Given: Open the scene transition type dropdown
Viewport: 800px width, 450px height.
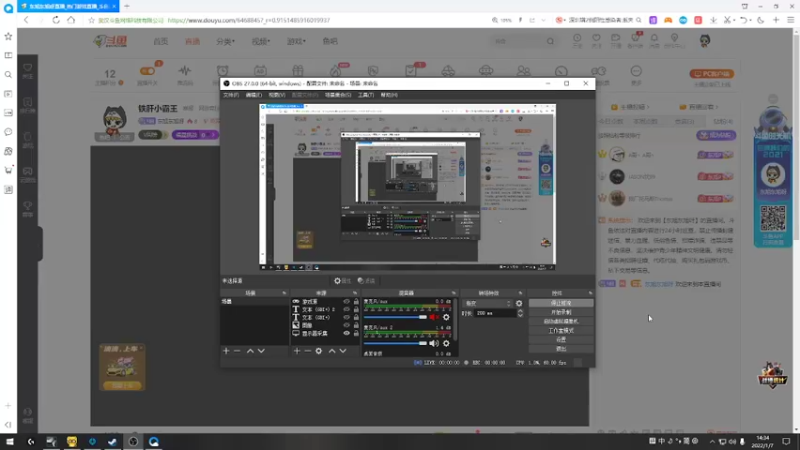Looking at the screenshot, I should 488,303.
